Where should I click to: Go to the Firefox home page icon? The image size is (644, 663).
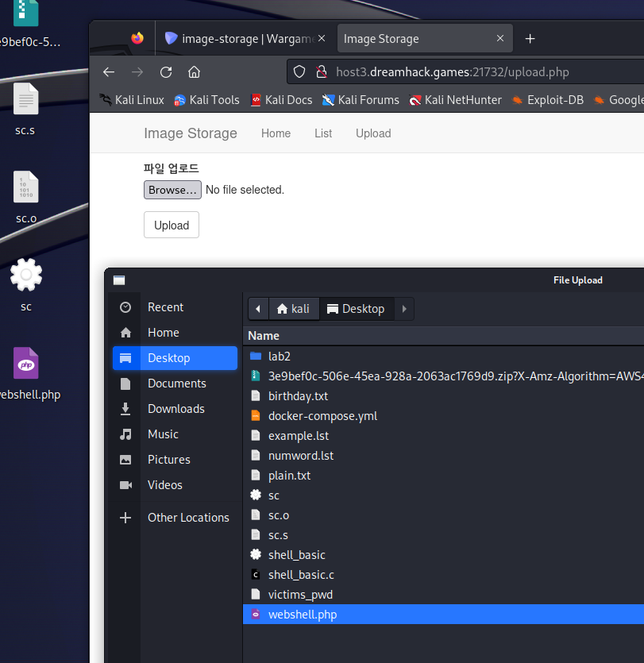(x=194, y=72)
